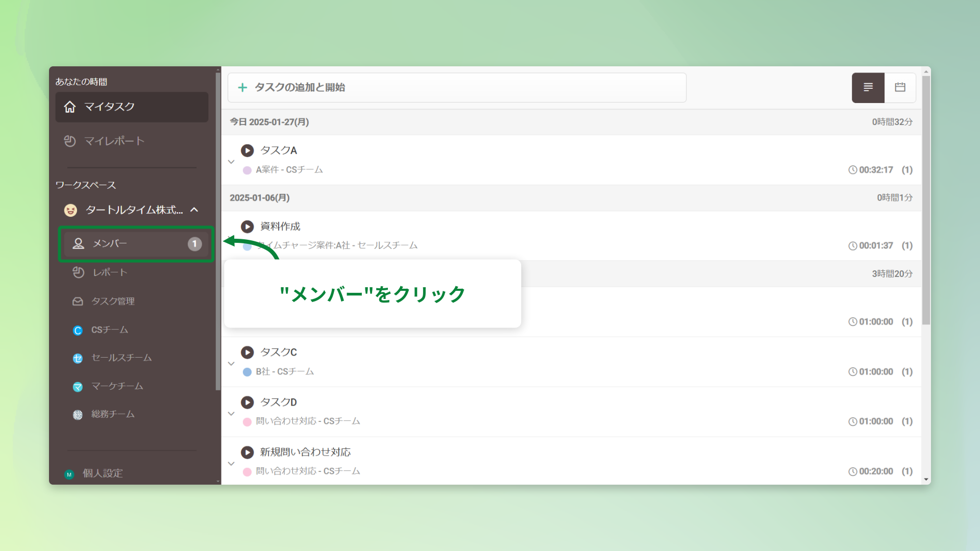Select the CSチーム team icon

(x=78, y=330)
